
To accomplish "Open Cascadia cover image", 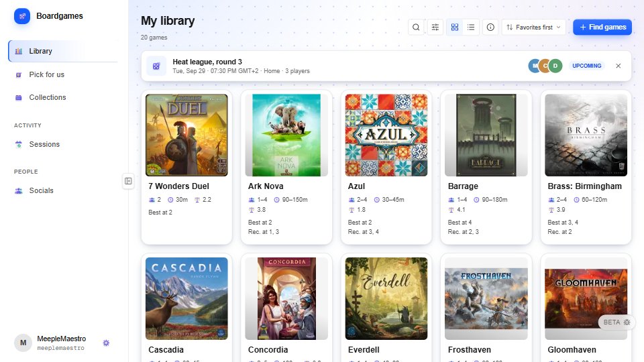I will point(186,298).
